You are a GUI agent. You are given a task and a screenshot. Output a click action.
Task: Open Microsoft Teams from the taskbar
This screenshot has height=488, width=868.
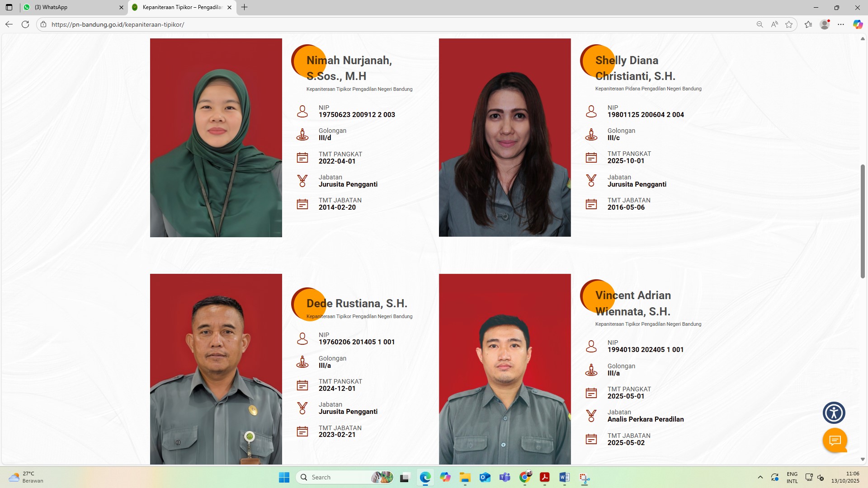tap(505, 477)
